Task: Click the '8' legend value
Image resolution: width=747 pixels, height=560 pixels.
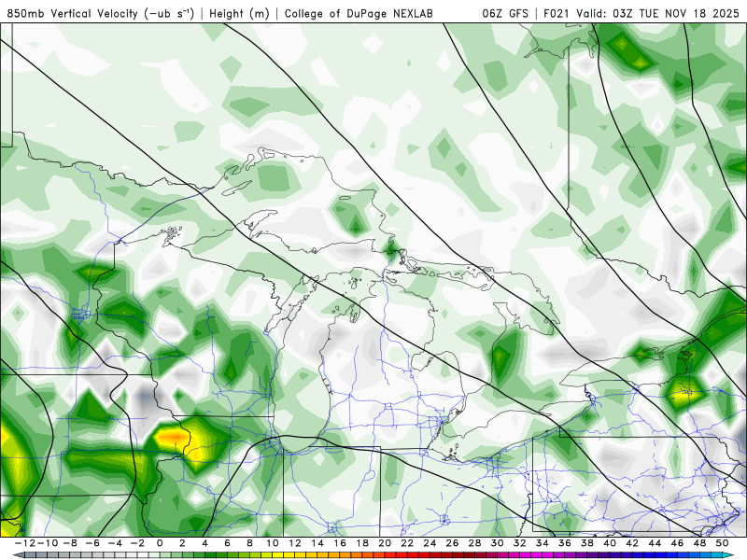Action: click(x=249, y=543)
